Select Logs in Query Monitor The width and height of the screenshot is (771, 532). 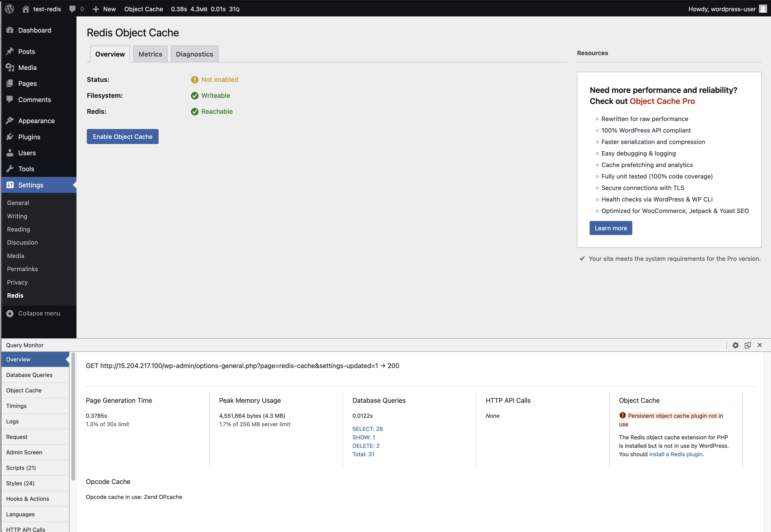coord(35,421)
